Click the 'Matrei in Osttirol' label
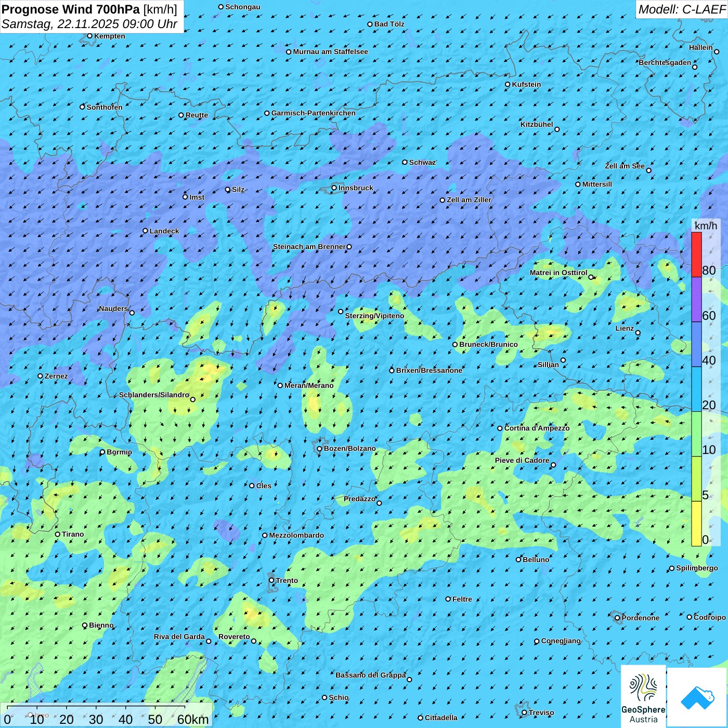The image size is (728, 728). click(x=558, y=273)
